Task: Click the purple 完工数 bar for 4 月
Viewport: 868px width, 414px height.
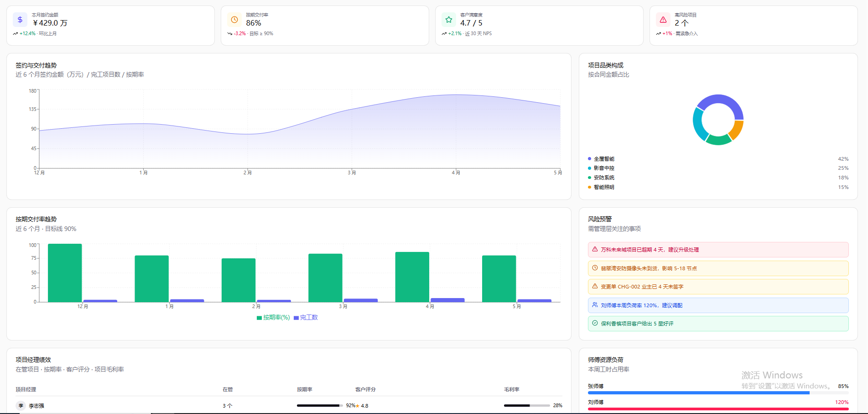Action: [447, 300]
